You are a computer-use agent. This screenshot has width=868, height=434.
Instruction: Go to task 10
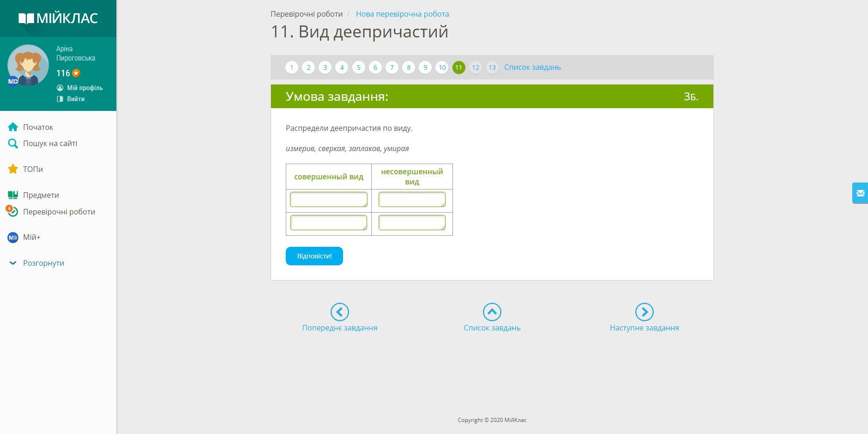tap(442, 67)
